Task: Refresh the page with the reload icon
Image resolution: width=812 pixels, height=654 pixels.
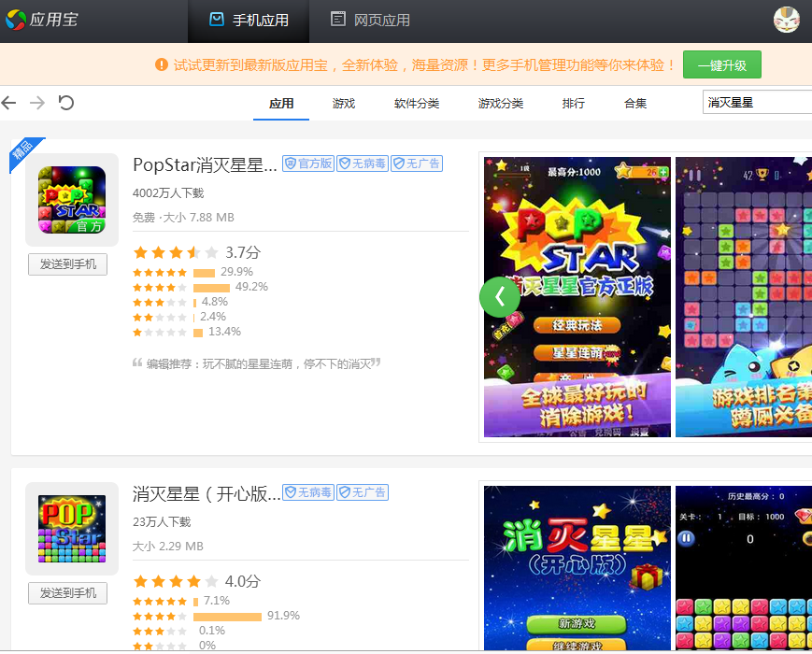Action: coord(65,103)
